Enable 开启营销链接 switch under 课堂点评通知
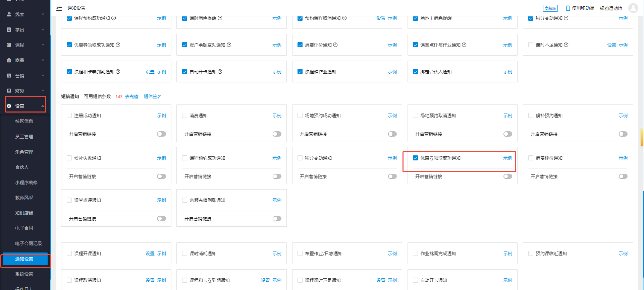 click(161, 219)
